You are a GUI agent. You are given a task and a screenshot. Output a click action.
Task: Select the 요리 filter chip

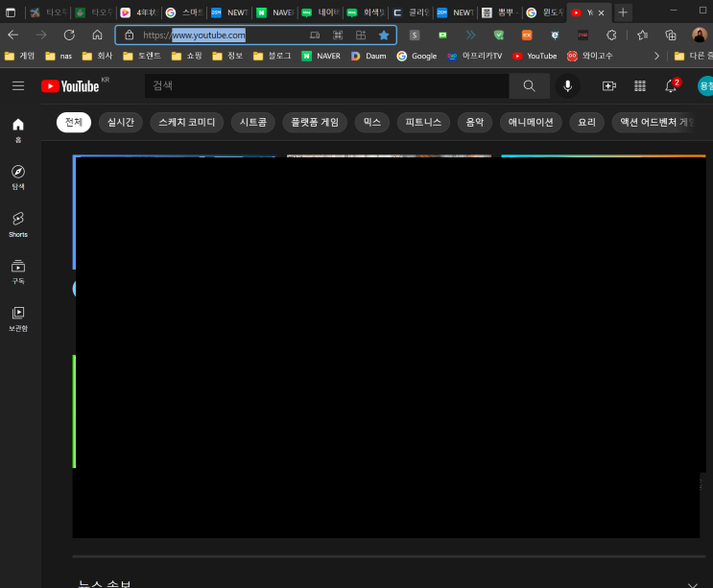[586, 122]
